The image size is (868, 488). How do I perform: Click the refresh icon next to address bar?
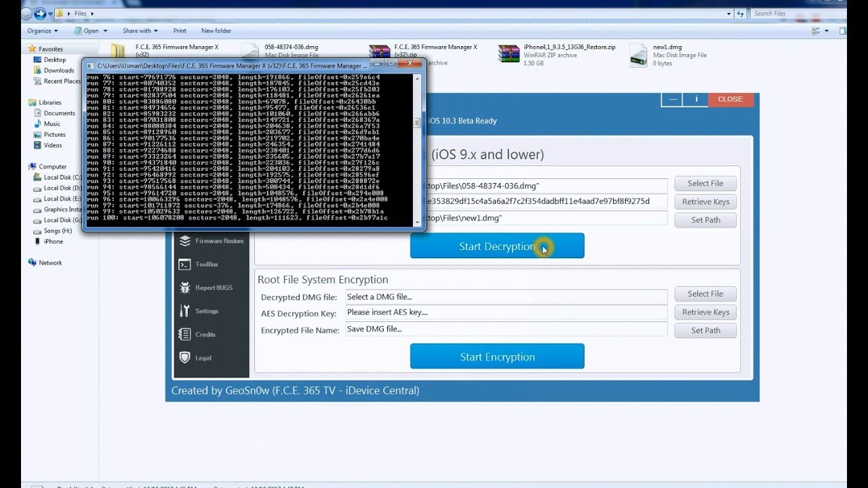[x=741, y=13]
